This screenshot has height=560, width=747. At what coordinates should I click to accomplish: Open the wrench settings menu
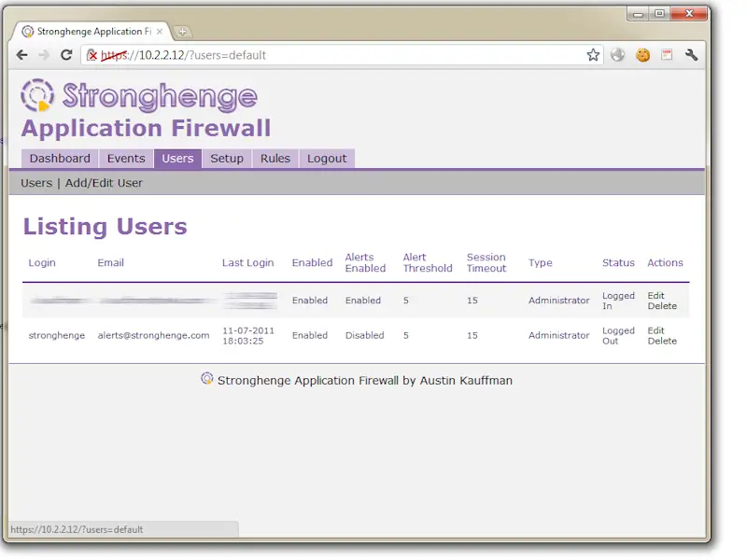[x=691, y=55]
